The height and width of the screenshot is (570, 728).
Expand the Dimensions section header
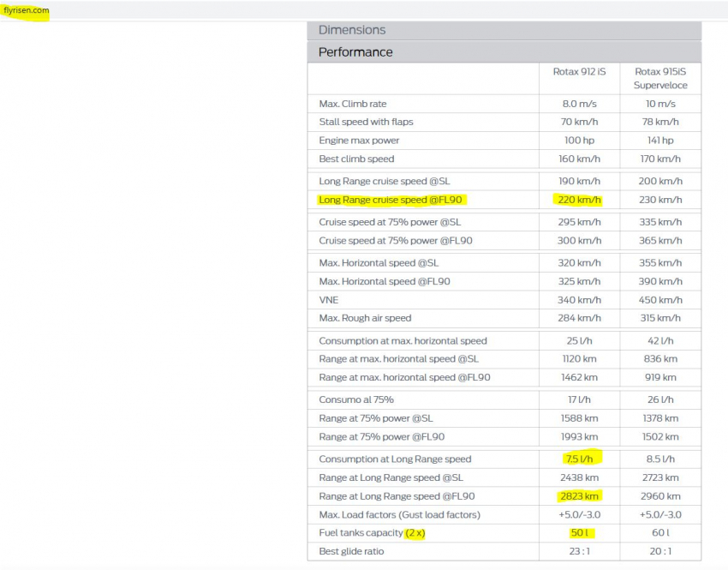click(x=504, y=30)
